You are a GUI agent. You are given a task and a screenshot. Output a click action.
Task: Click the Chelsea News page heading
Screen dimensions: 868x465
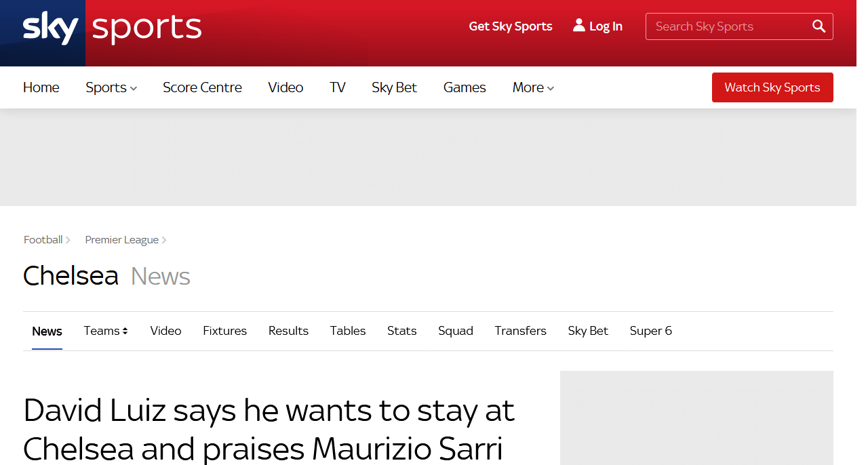[106, 277]
